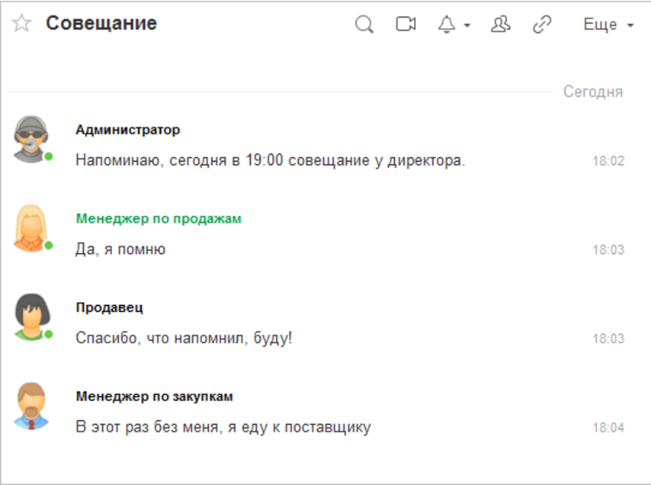Viewport: 651px width, 485px height.
Task: Open the Администратор sender name
Action: tap(128, 130)
